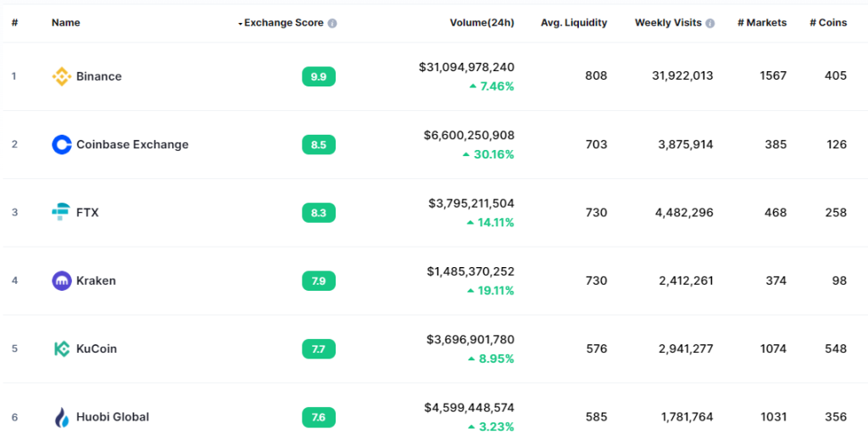Open the Exchange Score info icon
This screenshot has width=868, height=440.
click(x=332, y=23)
